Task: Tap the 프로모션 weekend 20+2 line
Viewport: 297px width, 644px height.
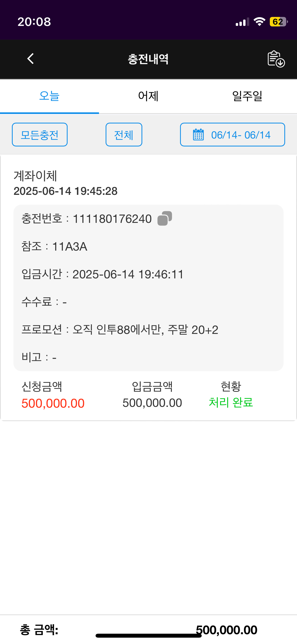Action: coord(120,330)
